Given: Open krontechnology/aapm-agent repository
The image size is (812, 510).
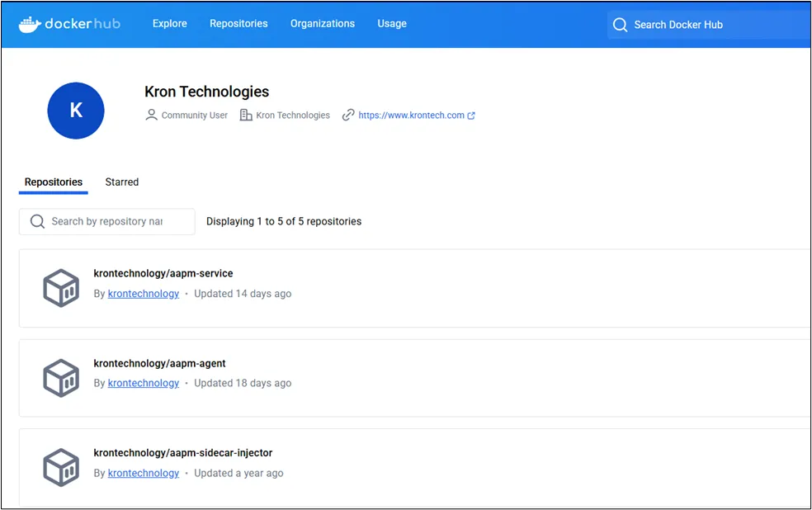Looking at the screenshot, I should tap(159, 363).
